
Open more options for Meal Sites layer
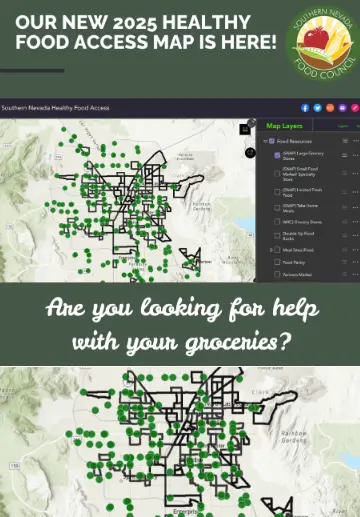click(356, 250)
